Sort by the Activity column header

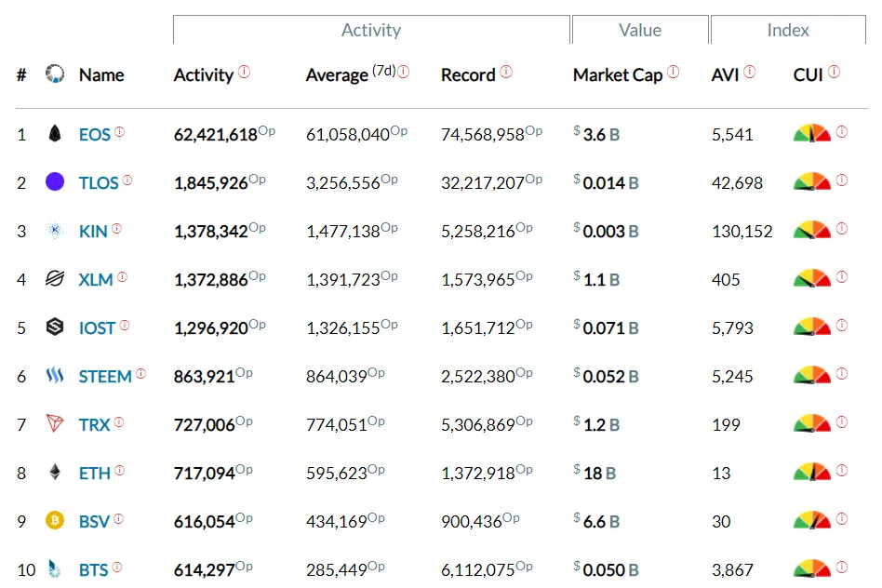tap(203, 74)
